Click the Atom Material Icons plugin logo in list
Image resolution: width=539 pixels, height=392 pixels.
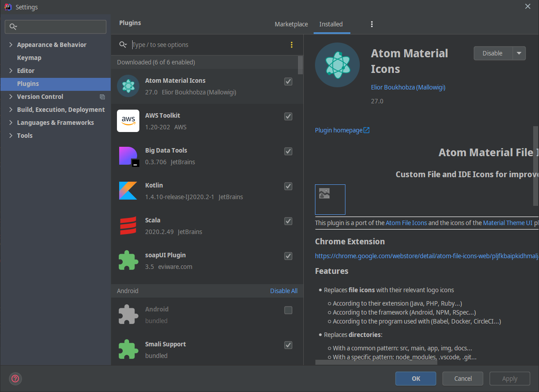128,86
